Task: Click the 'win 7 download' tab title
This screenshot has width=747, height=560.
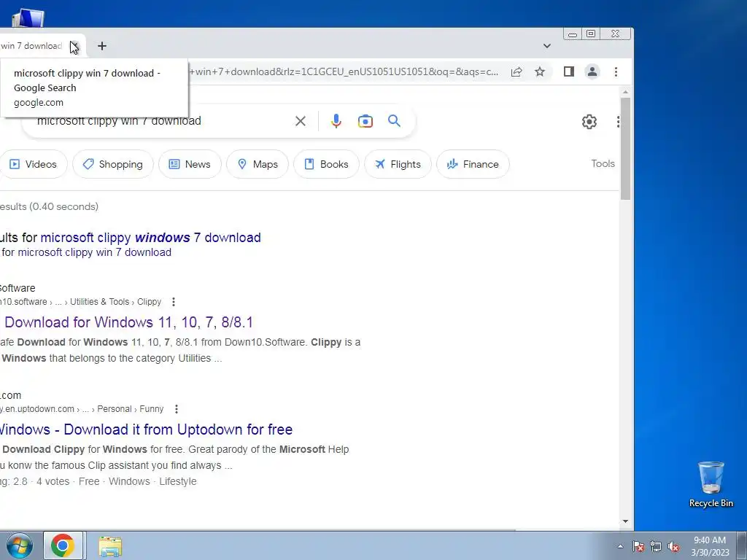Action: (31, 46)
